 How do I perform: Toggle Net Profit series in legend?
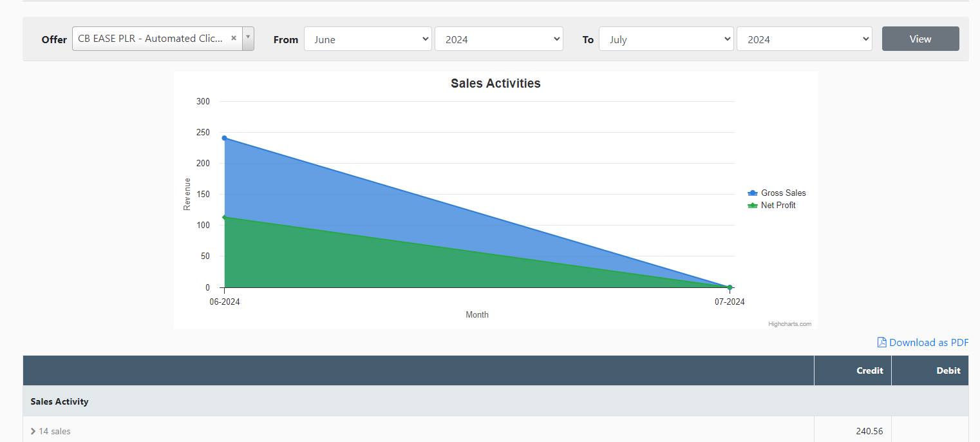coord(778,205)
